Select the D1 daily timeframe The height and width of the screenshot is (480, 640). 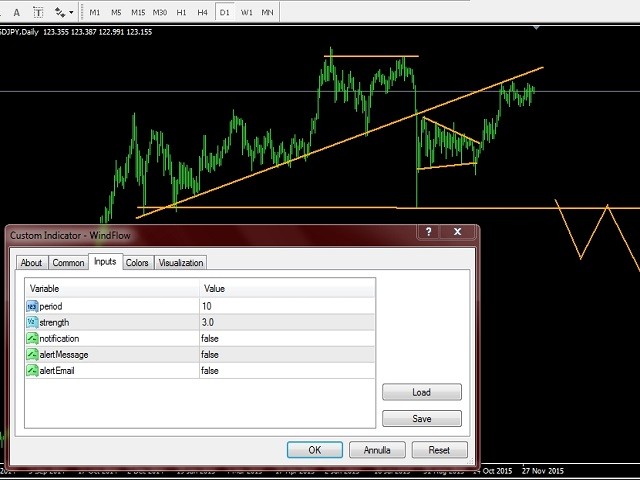[x=224, y=12]
